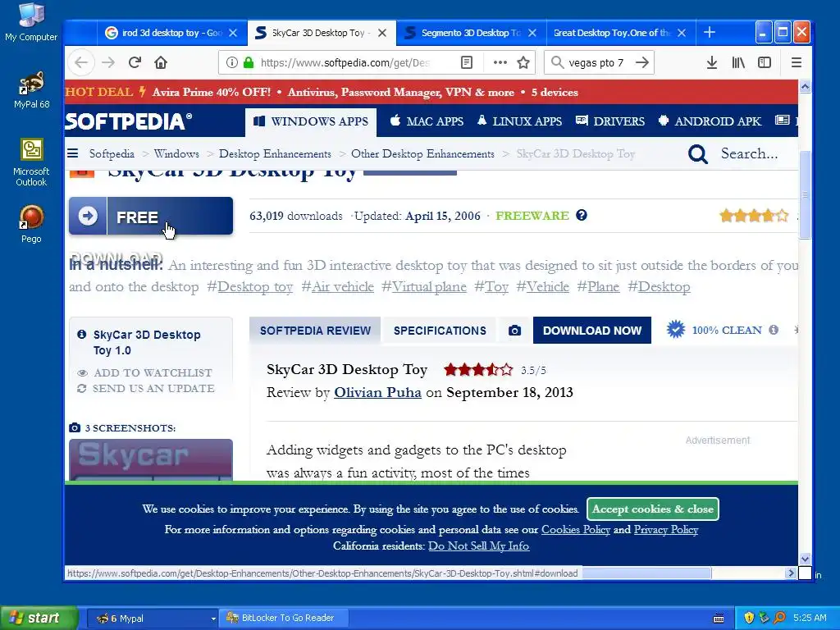
Task: Open a new tab with plus
Action: click(x=710, y=32)
